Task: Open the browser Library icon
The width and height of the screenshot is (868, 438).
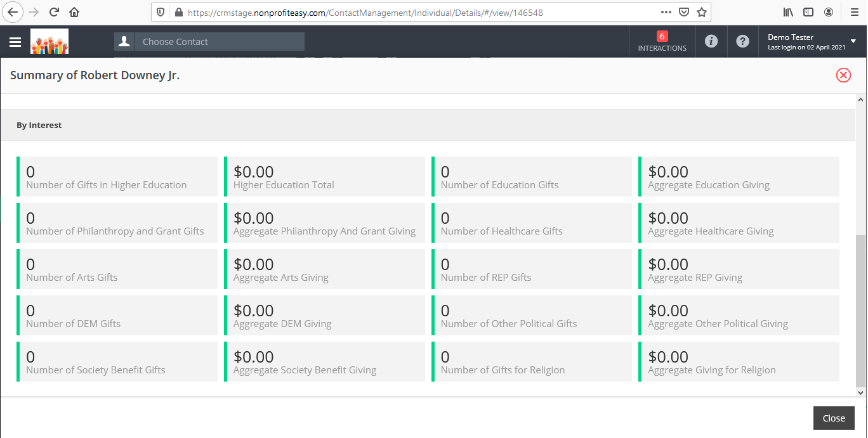Action: [789, 12]
